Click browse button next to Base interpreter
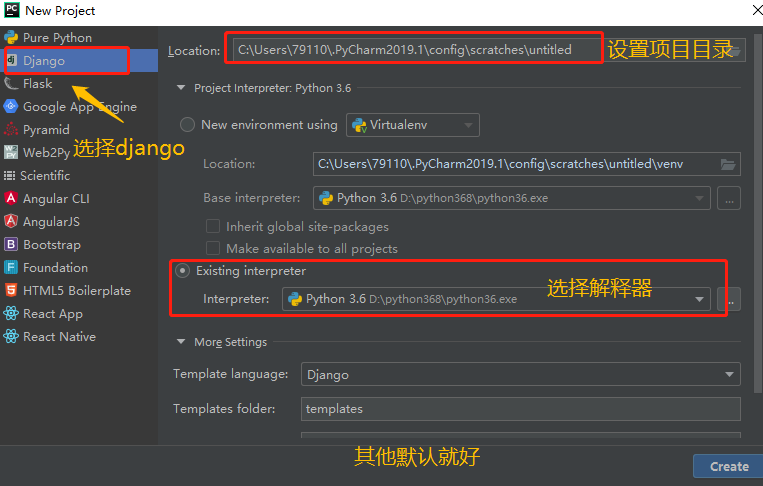The height and width of the screenshot is (486, 763). (x=729, y=198)
